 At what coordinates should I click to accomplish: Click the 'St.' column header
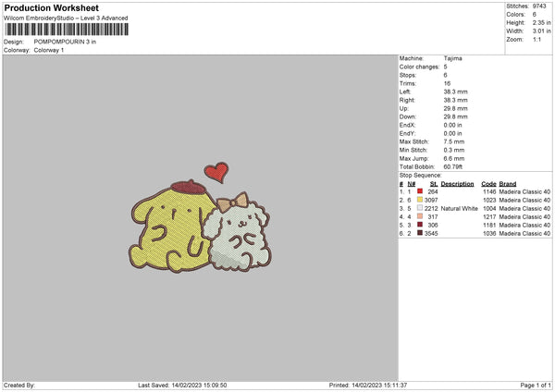(434, 184)
